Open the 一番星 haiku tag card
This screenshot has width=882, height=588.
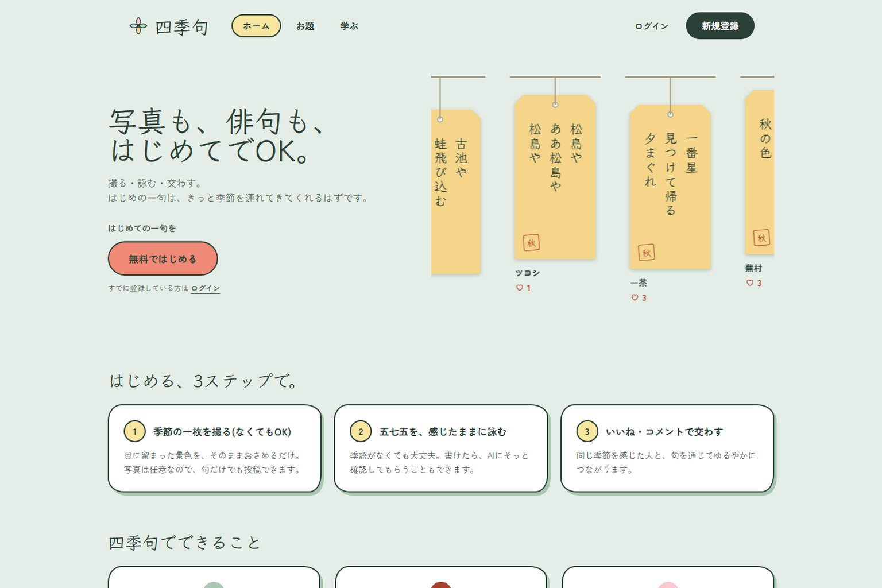(x=670, y=187)
